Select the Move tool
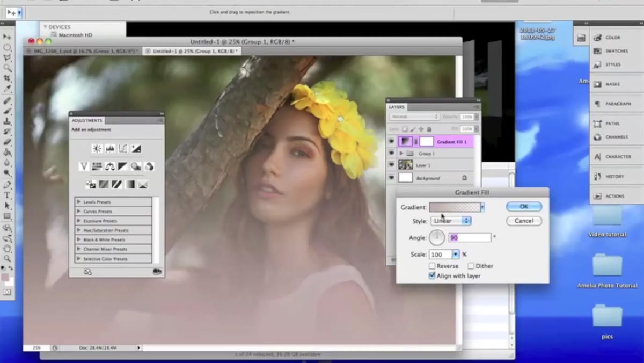644x363 pixels. [x=7, y=37]
